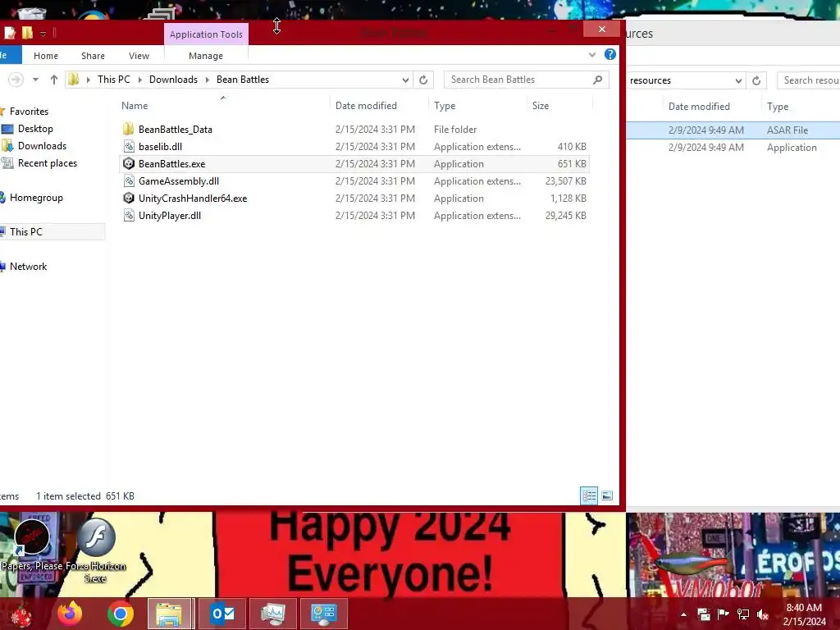Select the UnityCrashHandler64.exe icon
The image size is (840, 630).
pyautogui.click(x=129, y=199)
